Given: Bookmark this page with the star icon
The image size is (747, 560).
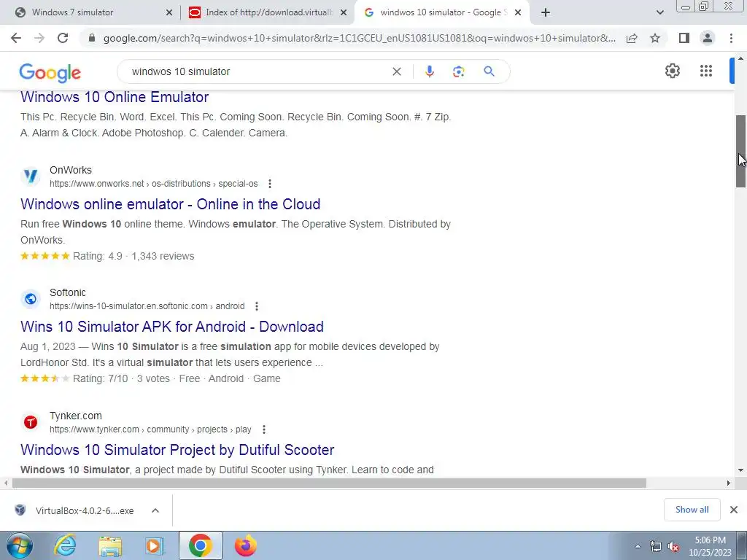Looking at the screenshot, I should coord(655,38).
